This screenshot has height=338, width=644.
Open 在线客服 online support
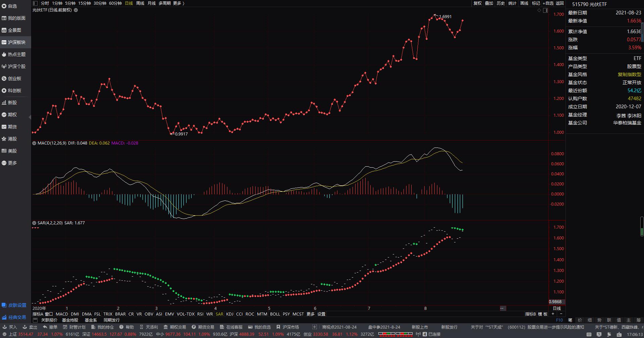231,327
